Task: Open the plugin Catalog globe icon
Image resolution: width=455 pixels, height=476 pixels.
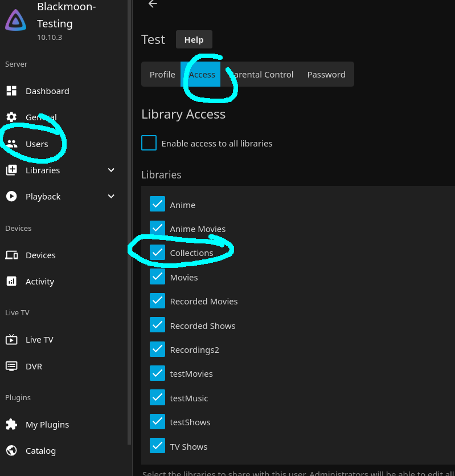Action: point(11,451)
